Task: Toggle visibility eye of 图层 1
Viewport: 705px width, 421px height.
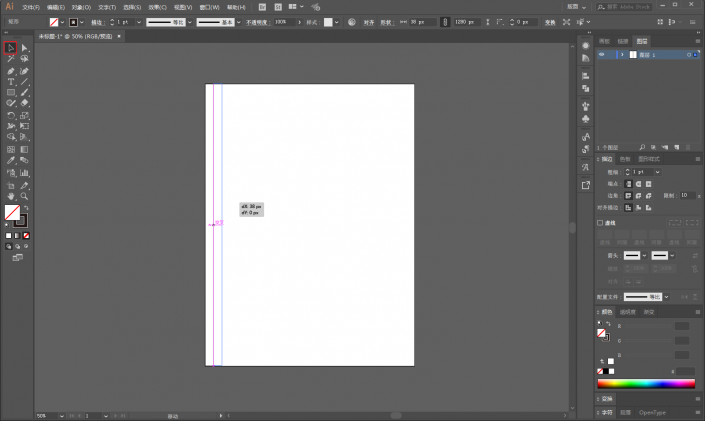Action: point(602,55)
